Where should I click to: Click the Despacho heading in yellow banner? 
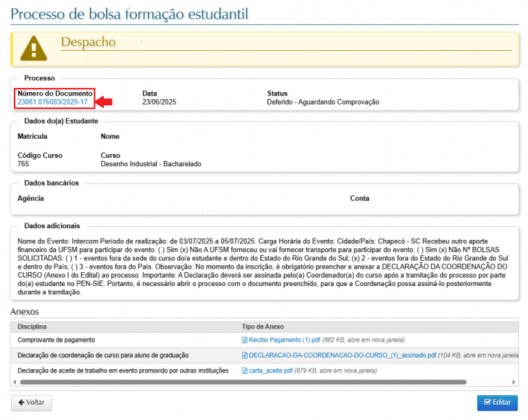coord(88,43)
